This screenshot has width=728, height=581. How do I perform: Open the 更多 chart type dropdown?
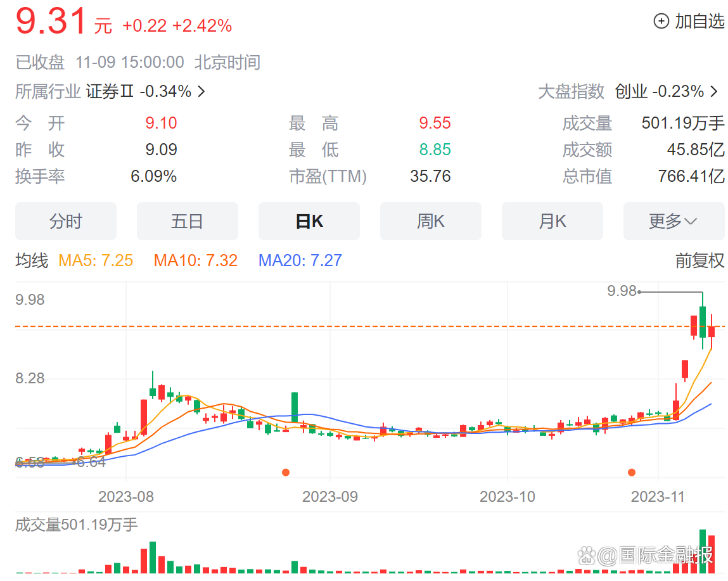tap(674, 220)
